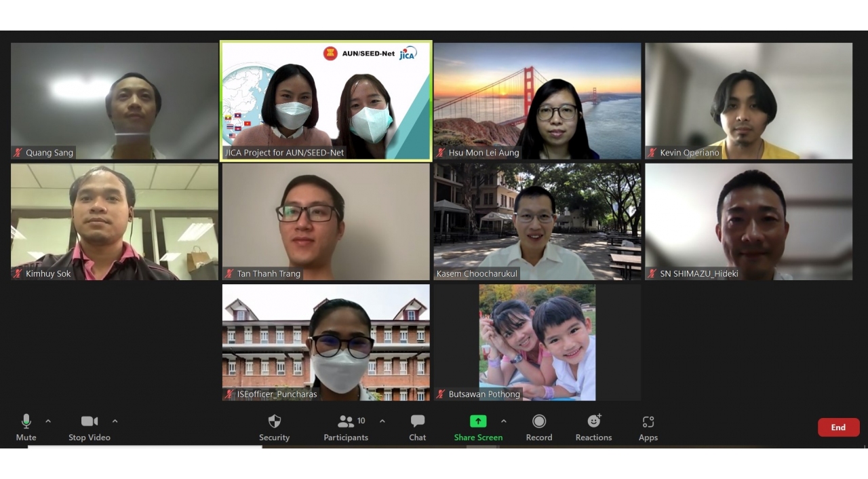Click the muted mic icon beside SN SHIMAZU_Hideki
The image size is (868, 479).
tap(652, 273)
